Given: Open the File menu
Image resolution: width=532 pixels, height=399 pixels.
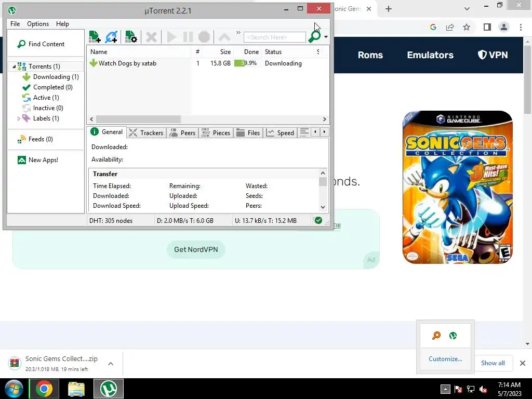Looking at the screenshot, I should click(15, 24).
